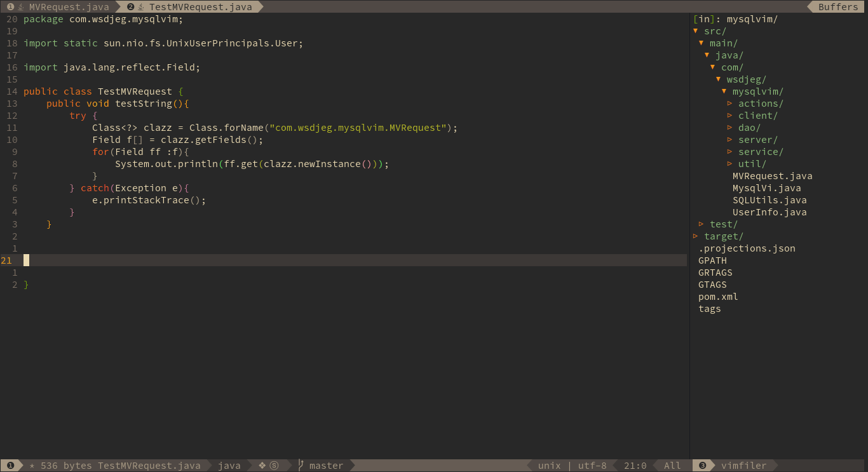
Task: Click the master branch name in the status bar
Action: pos(327,466)
